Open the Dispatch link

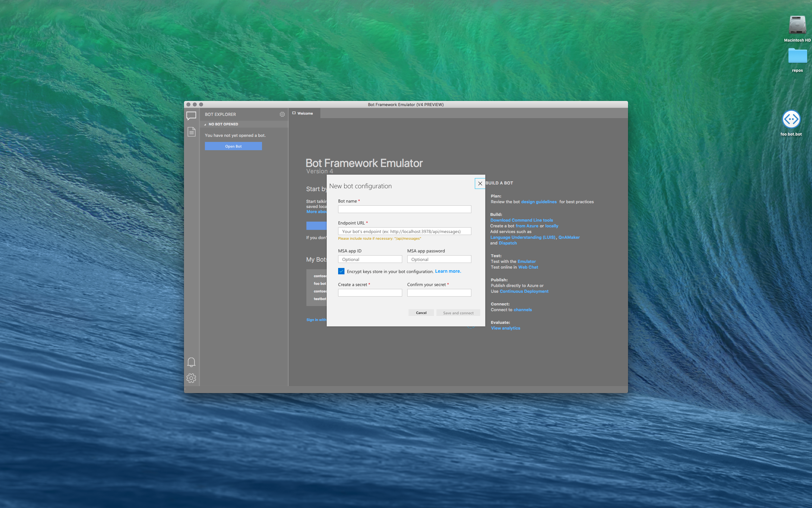(x=508, y=243)
